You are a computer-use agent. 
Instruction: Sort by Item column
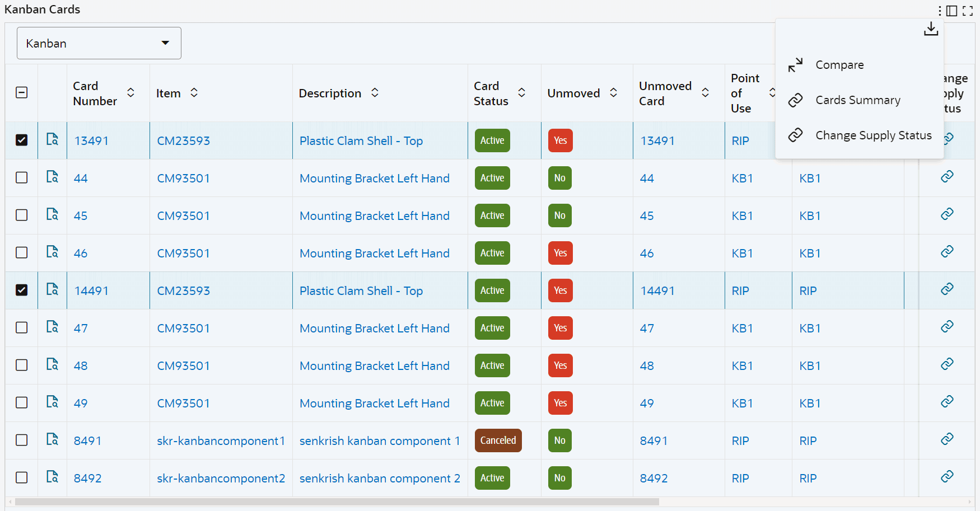pos(194,93)
